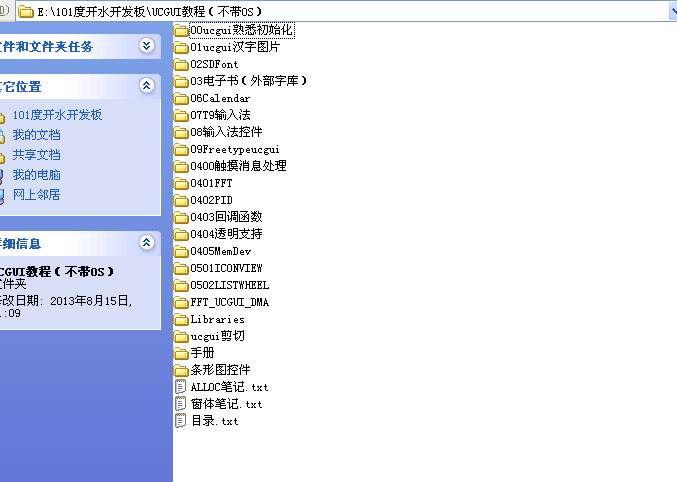Click the 0401FFT folder name

[211, 184]
